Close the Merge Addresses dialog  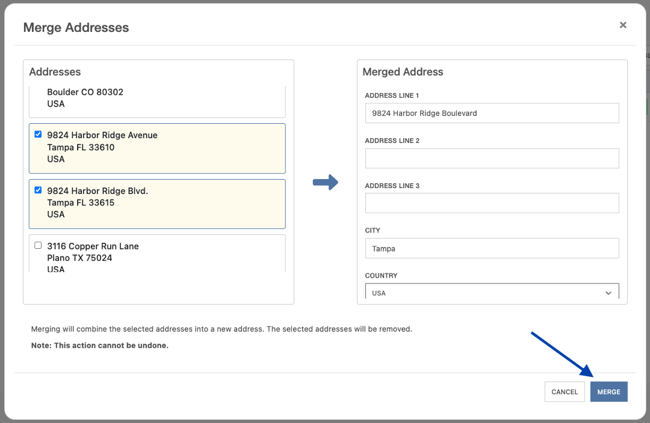(623, 25)
